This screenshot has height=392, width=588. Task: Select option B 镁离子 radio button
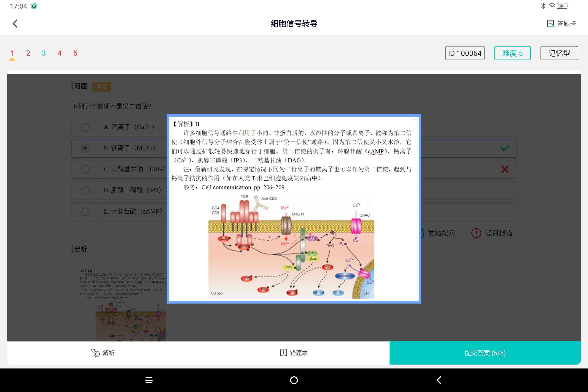tap(85, 148)
